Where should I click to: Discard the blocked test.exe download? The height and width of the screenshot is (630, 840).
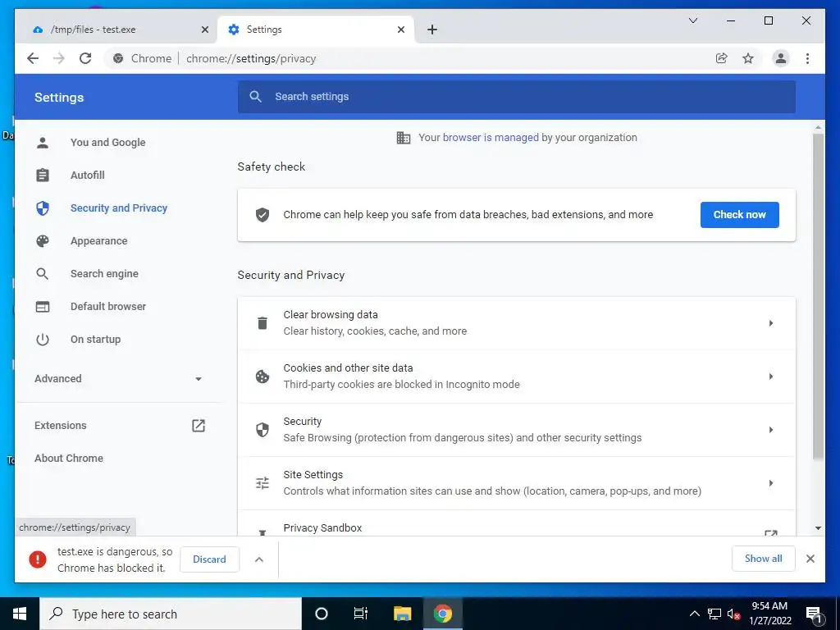[x=209, y=559]
